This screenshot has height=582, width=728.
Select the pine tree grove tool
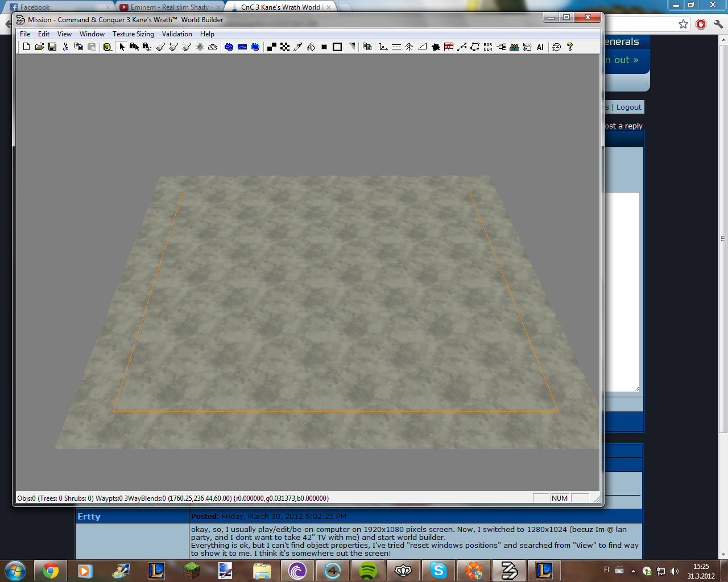click(x=409, y=47)
